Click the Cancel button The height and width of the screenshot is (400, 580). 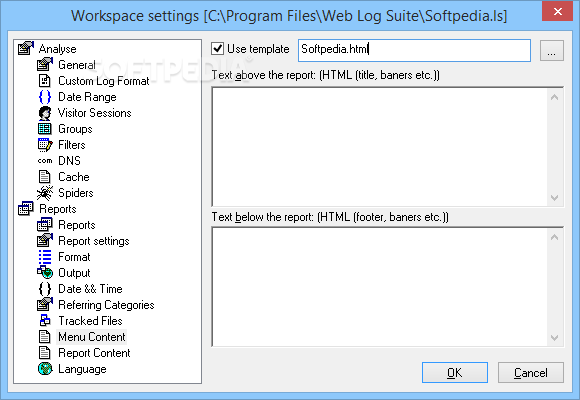tap(531, 372)
